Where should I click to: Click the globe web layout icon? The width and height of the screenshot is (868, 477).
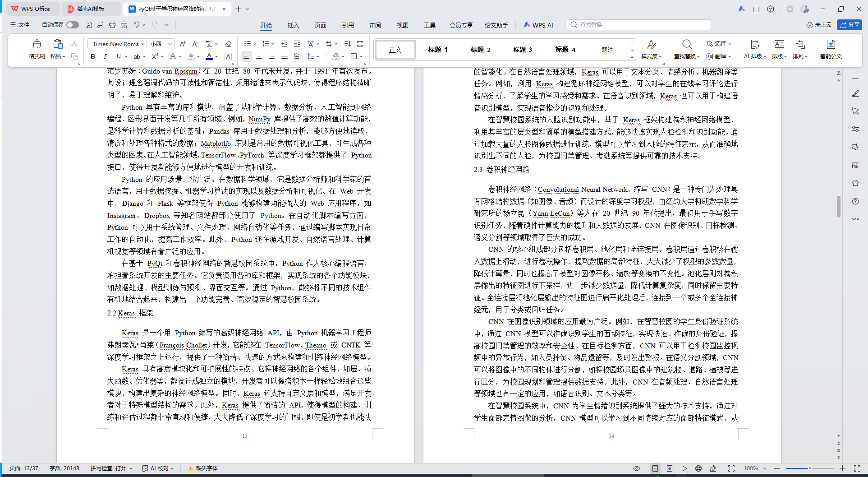698,468
